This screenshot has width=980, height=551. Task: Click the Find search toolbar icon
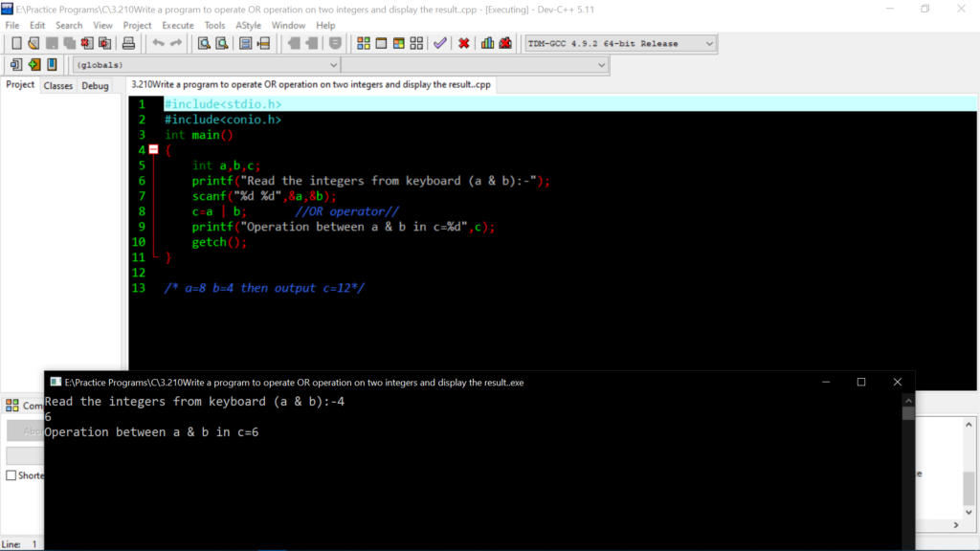204,43
